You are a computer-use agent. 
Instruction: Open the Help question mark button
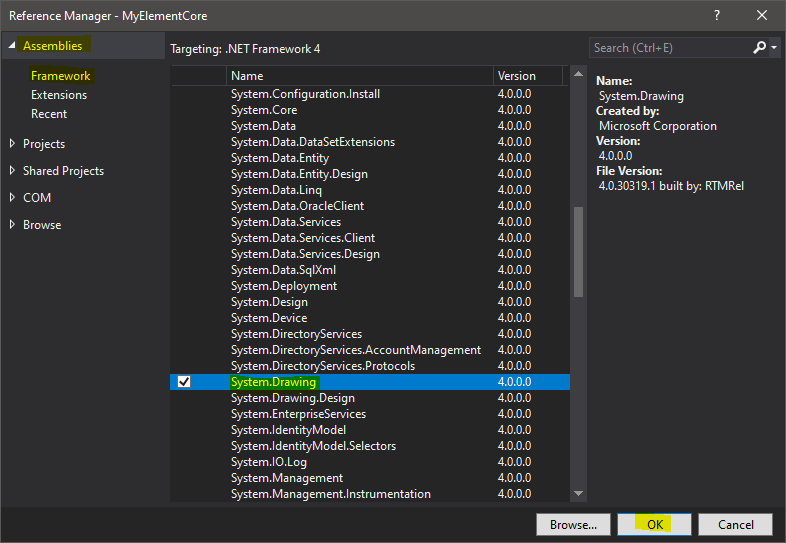pyautogui.click(x=716, y=16)
